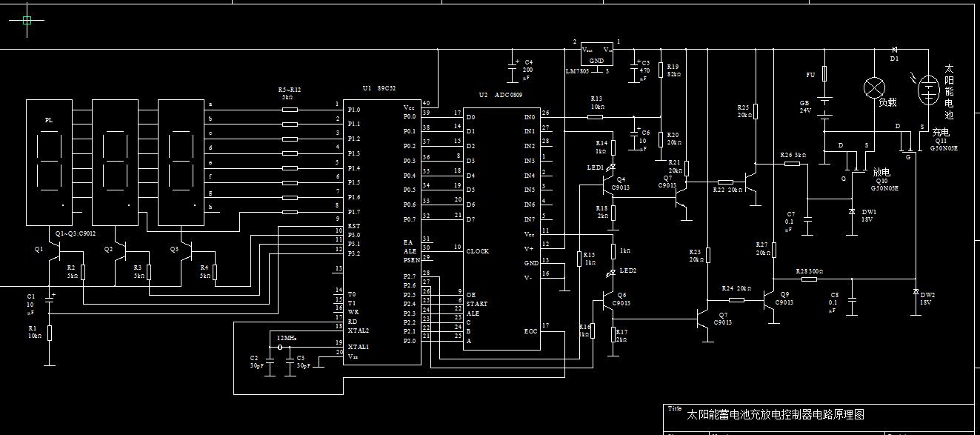Click the C7 capacitor label
Screen dimensions: 980x435
click(x=791, y=213)
